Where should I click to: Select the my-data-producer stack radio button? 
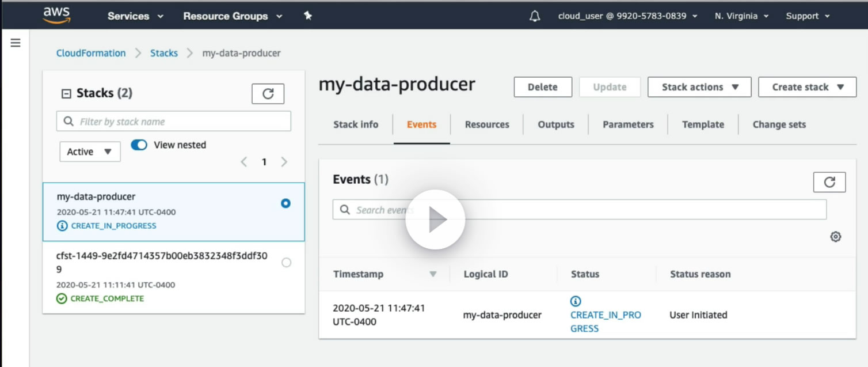point(285,203)
